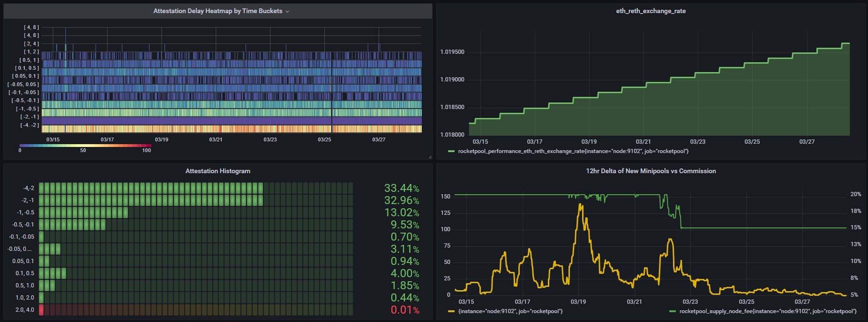Image resolution: width=868 pixels, height=322 pixels.
Task: Click the 33.44% value in the histogram
Action: coord(401,188)
